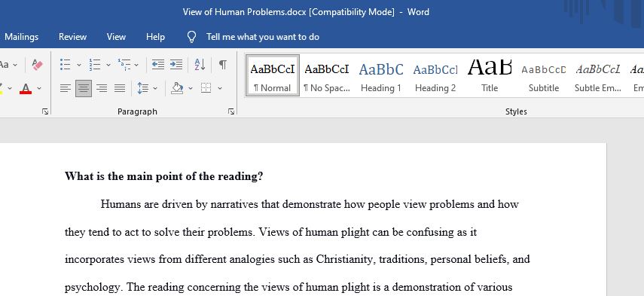Click the Bullets list icon
644x296 pixels.
65,65
